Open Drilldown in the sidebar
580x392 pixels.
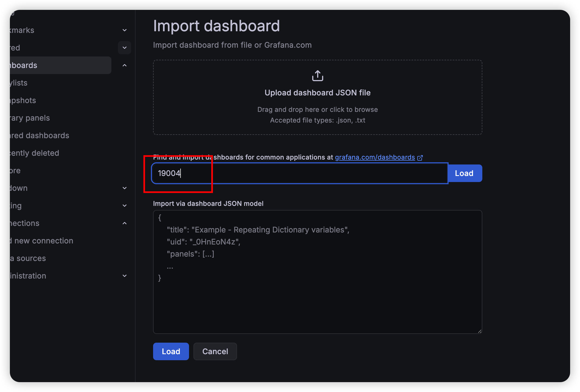coord(19,188)
